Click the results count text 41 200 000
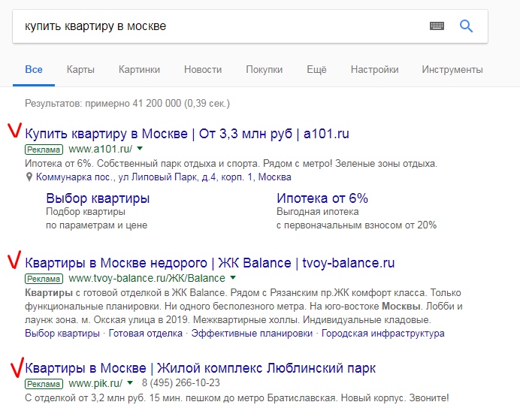The image size is (520, 420). point(157,104)
